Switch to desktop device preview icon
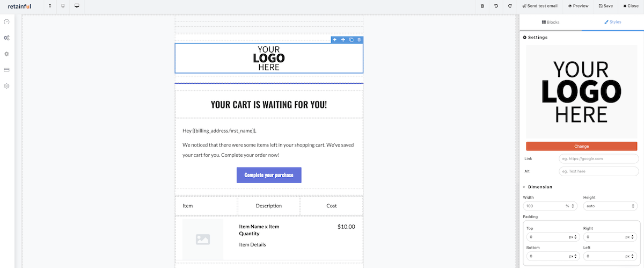The image size is (644, 268). pos(77,6)
